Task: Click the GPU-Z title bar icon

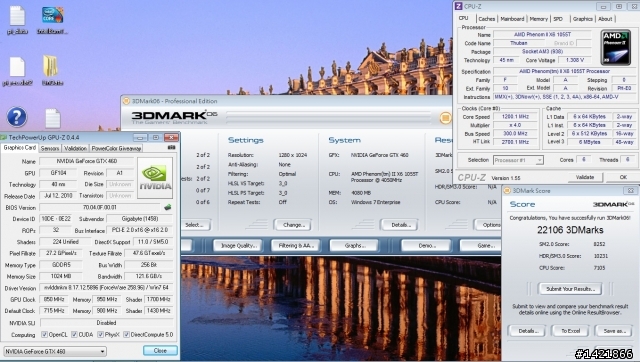Action: [3, 138]
